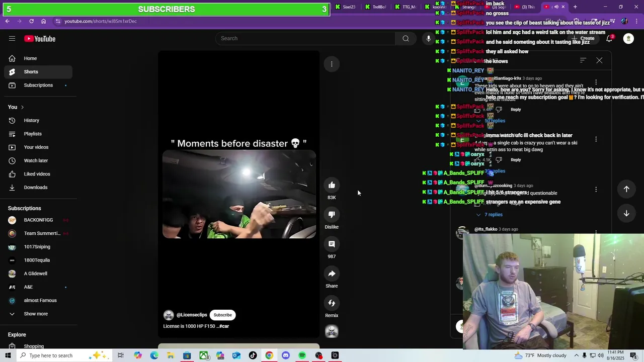
Task: Open Home in the sidebar
Action: pos(38,58)
